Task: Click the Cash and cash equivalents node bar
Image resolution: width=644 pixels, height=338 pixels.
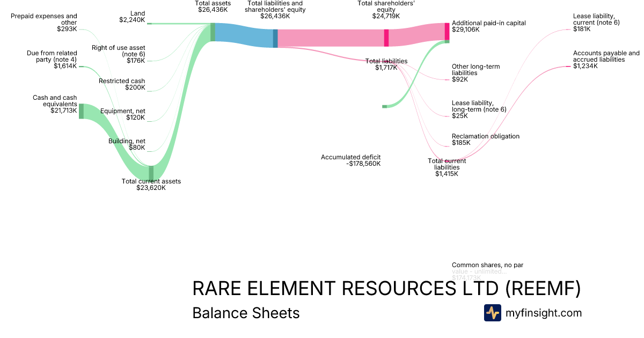Action: pos(81,111)
